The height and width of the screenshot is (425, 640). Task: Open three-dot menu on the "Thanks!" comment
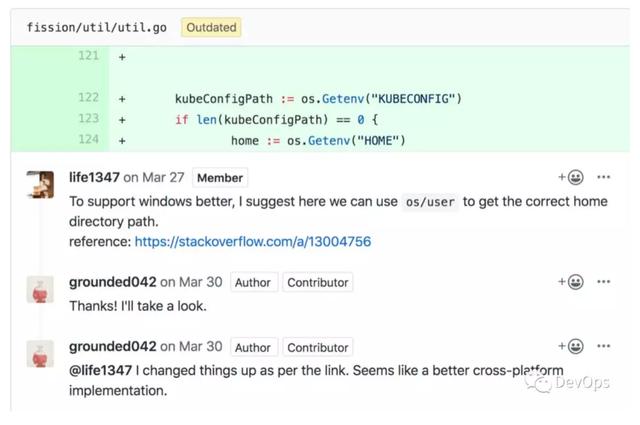pyautogui.click(x=603, y=282)
